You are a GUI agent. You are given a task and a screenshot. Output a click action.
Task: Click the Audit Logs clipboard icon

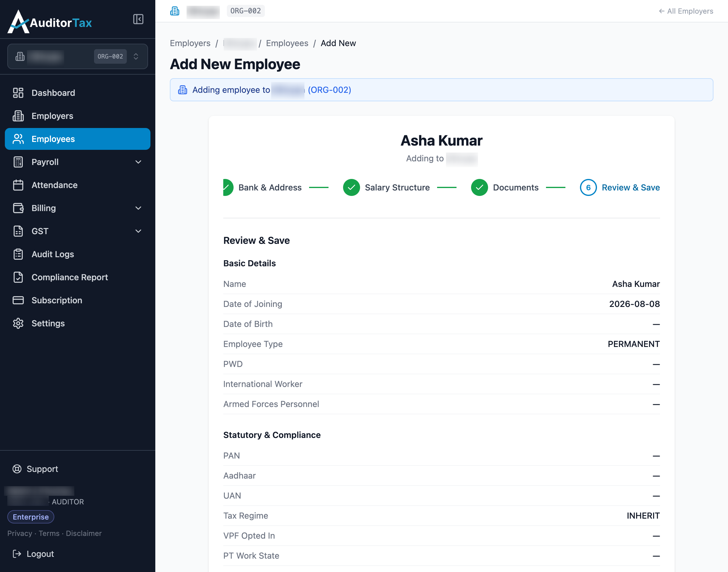18,254
